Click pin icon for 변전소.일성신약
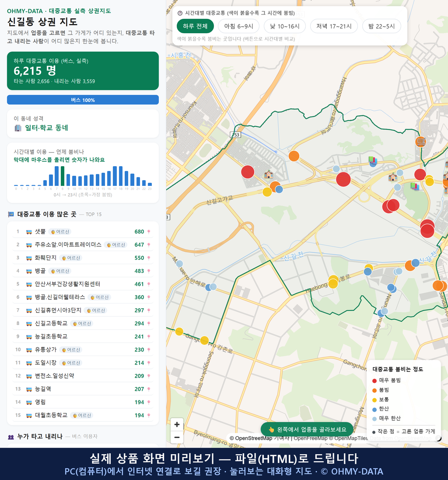This screenshot has width=448, height=480. (x=149, y=376)
